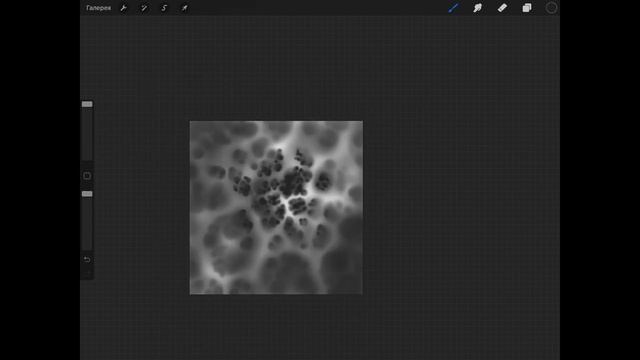Click the brush size slider handle

point(87,104)
